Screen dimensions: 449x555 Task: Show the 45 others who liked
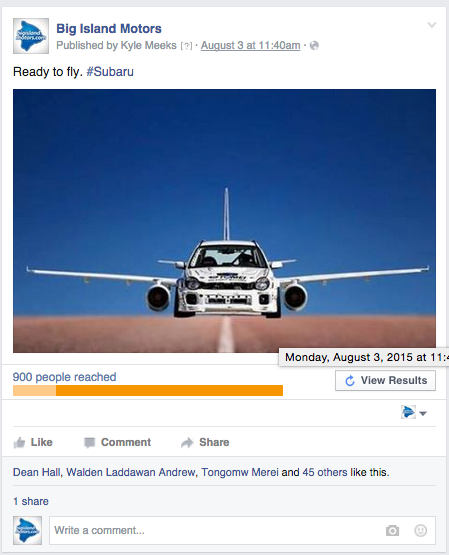[324, 472]
